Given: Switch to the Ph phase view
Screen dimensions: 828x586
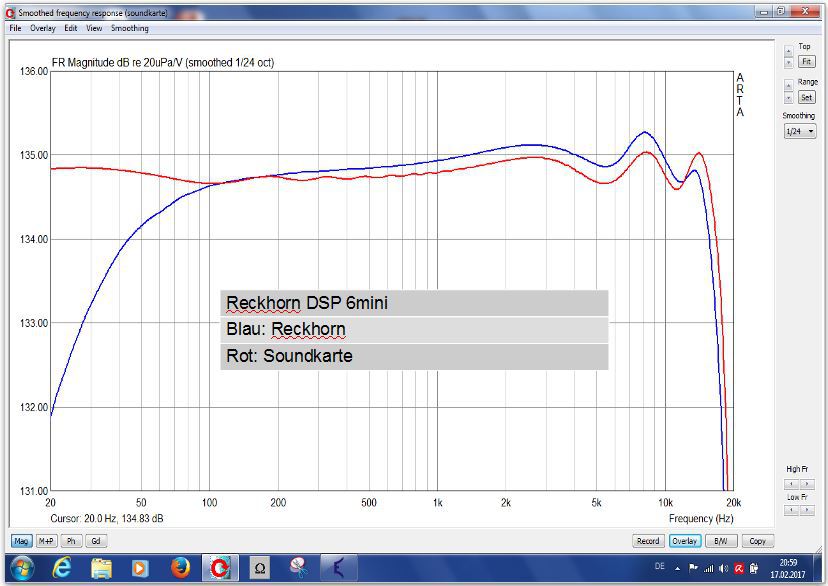Looking at the screenshot, I should tap(71, 541).
